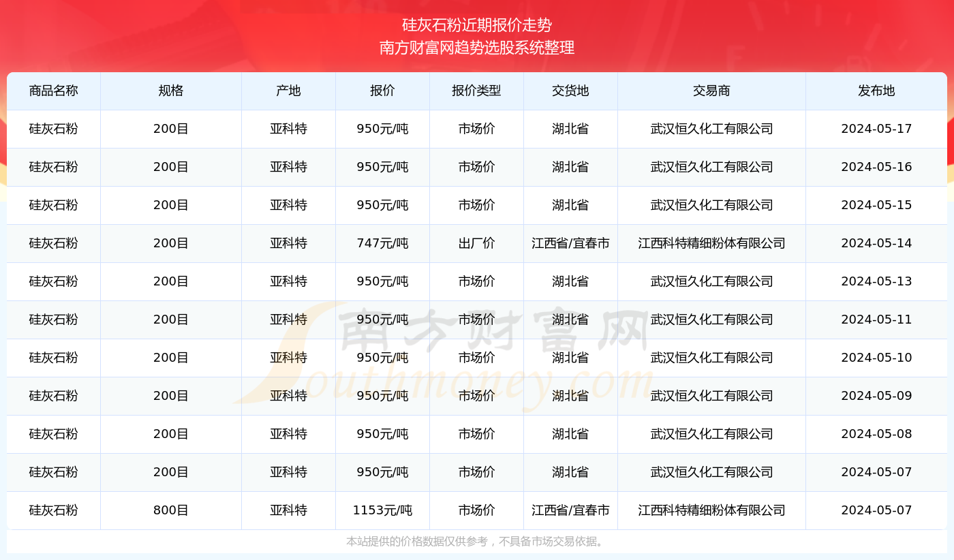This screenshot has width=954, height=560.
Task: Click 亚科特 in the 2024-05-13 row
Action: coord(289,281)
